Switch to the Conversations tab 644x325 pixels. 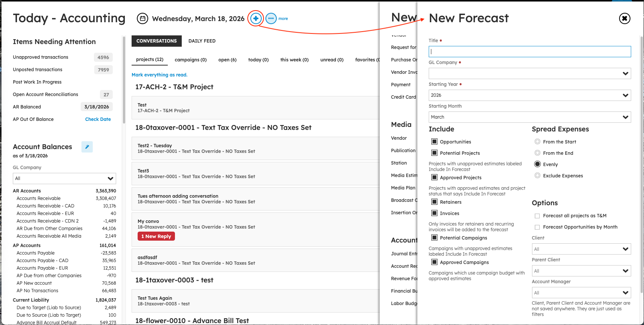(156, 41)
